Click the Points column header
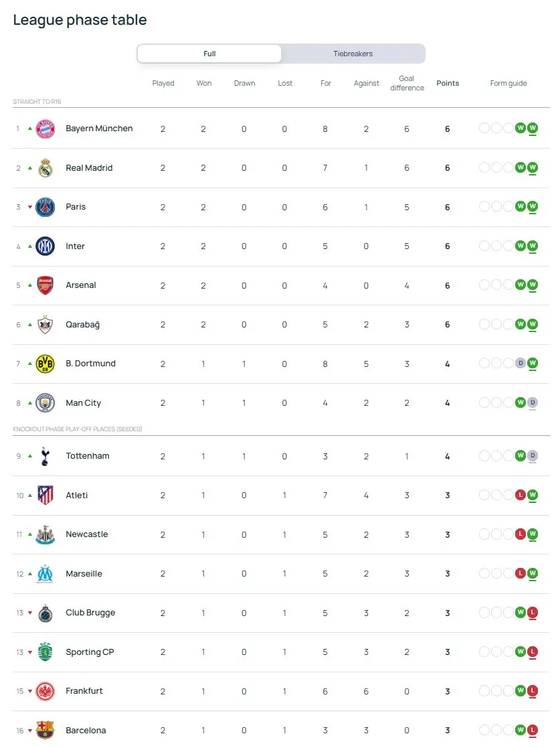560x748 pixels. pyautogui.click(x=448, y=84)
